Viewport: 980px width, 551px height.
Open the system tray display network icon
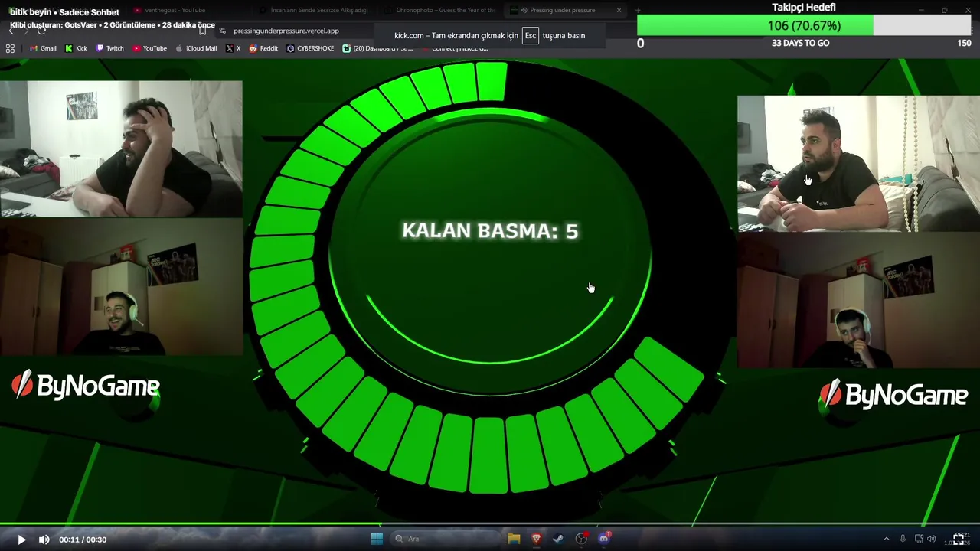click(919, 539)
